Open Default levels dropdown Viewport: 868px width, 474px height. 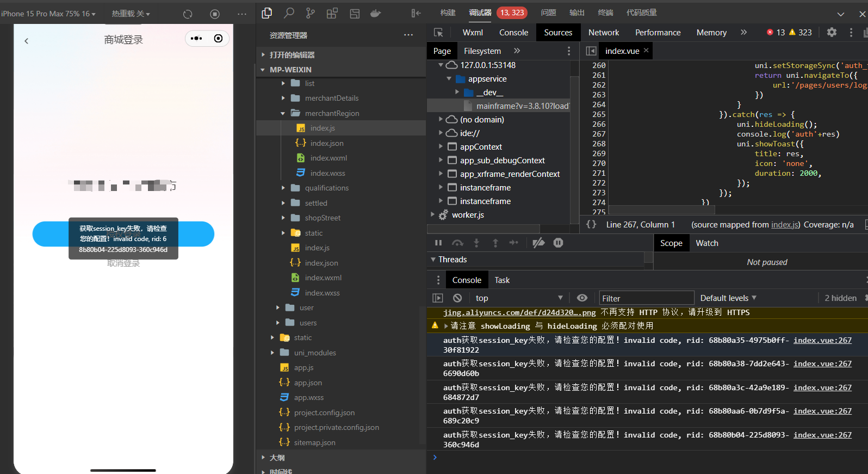[728, 298]
